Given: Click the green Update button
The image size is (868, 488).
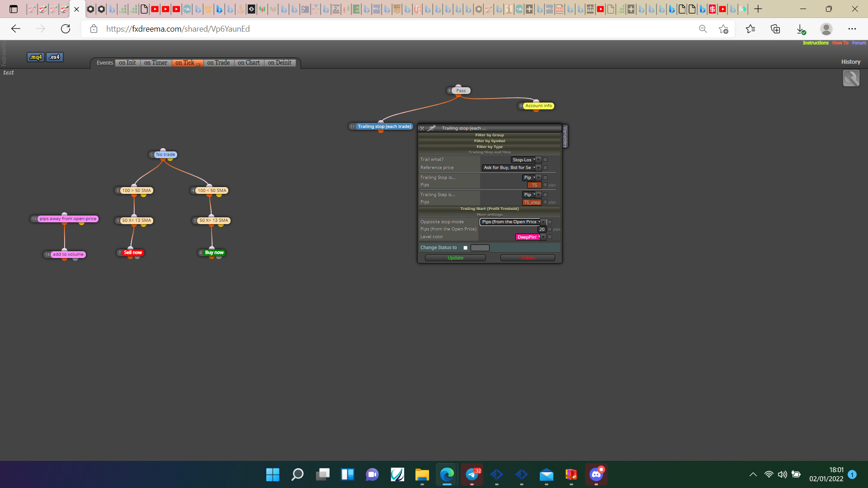Looking at the screenshot, I should coord(455,258).
